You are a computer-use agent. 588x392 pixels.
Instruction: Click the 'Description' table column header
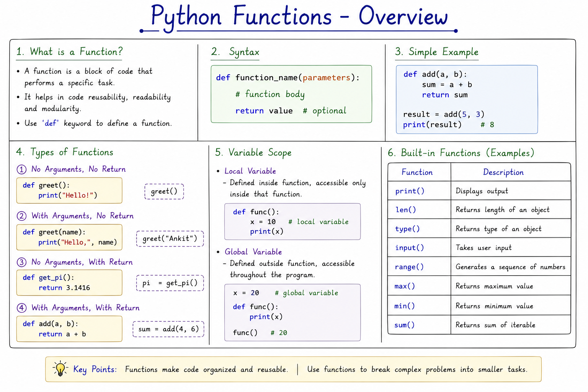(x=503, y=172)
